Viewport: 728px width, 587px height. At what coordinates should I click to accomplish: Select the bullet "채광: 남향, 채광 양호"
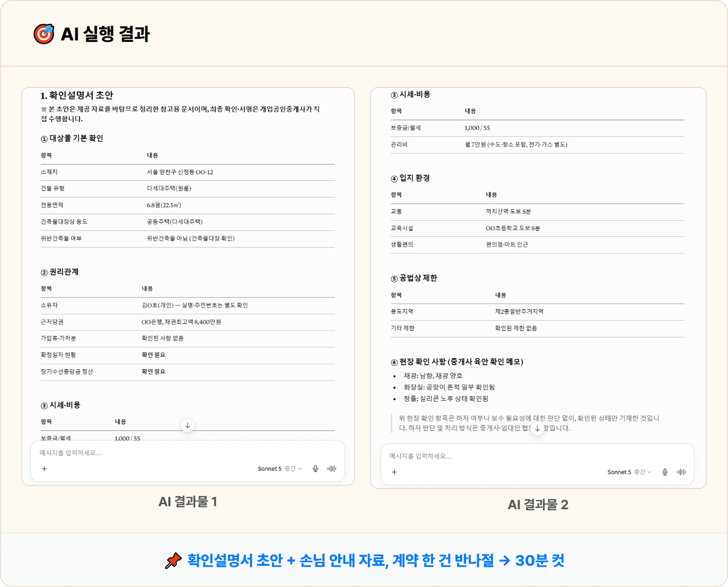[x=433, y=376]
